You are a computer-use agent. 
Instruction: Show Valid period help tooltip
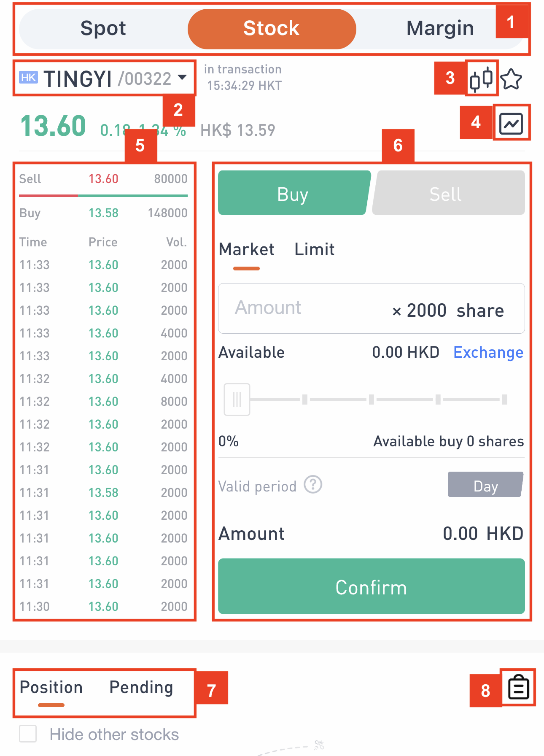pos(313,485)
